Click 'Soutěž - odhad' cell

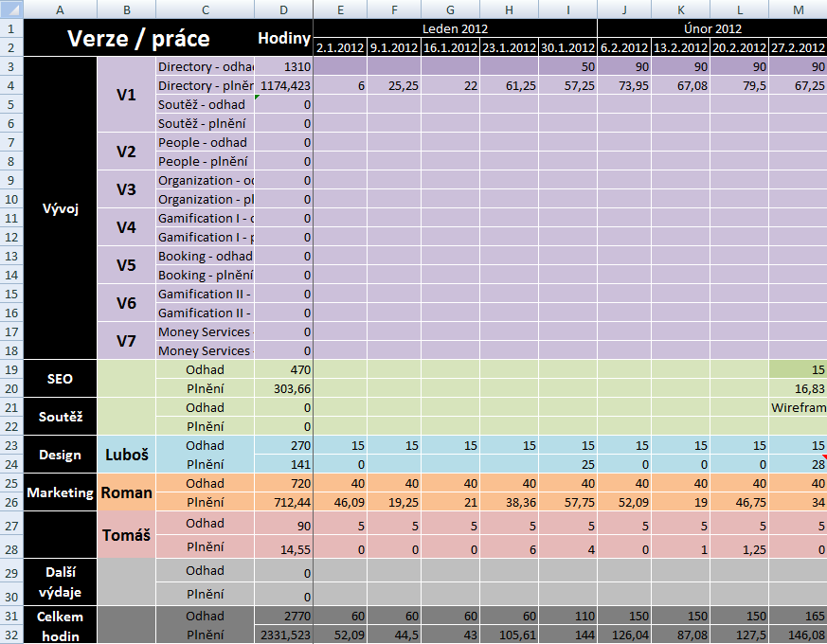pyautogui.click(x=206, y=104)
